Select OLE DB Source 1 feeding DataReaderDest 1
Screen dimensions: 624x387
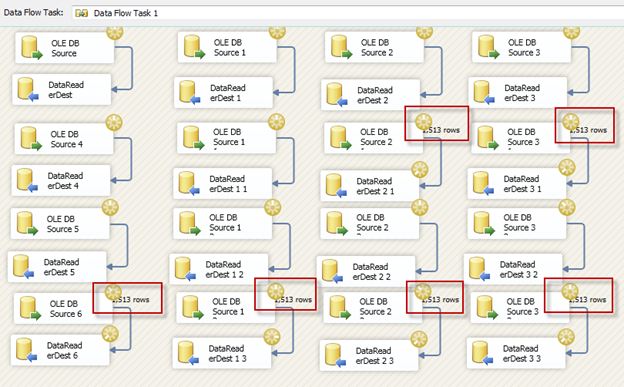pos(227,47)
